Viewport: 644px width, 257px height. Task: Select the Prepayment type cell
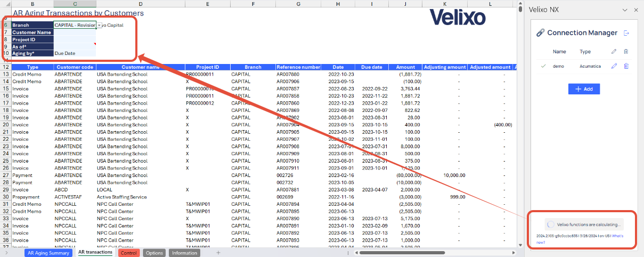click(x=32, y=197)
